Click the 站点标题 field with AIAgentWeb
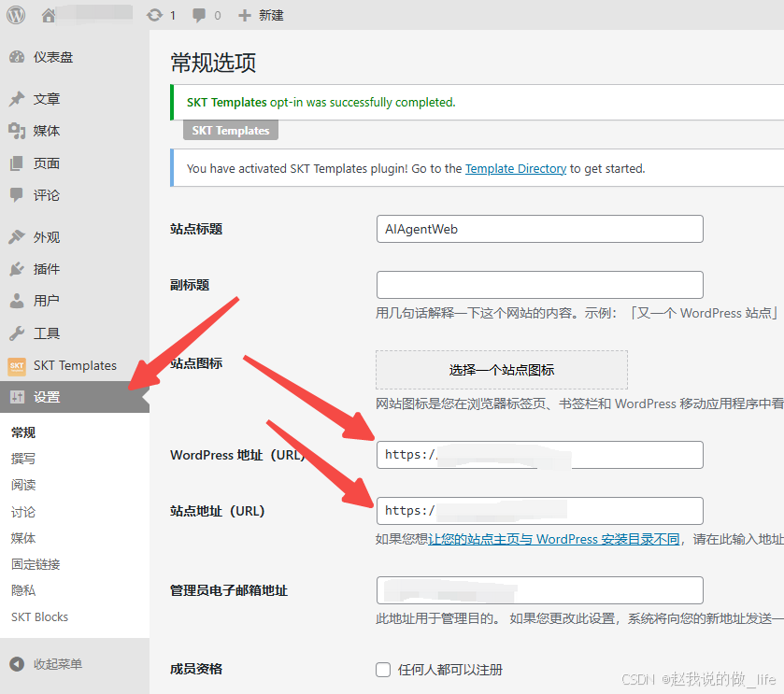Screen dimensions: 784x694 pos(539,229)
